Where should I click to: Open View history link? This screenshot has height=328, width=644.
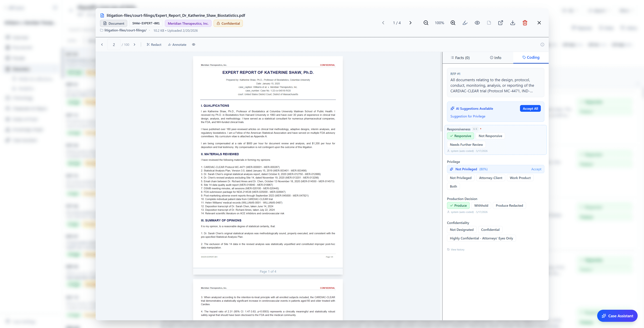tap(456, 249)
